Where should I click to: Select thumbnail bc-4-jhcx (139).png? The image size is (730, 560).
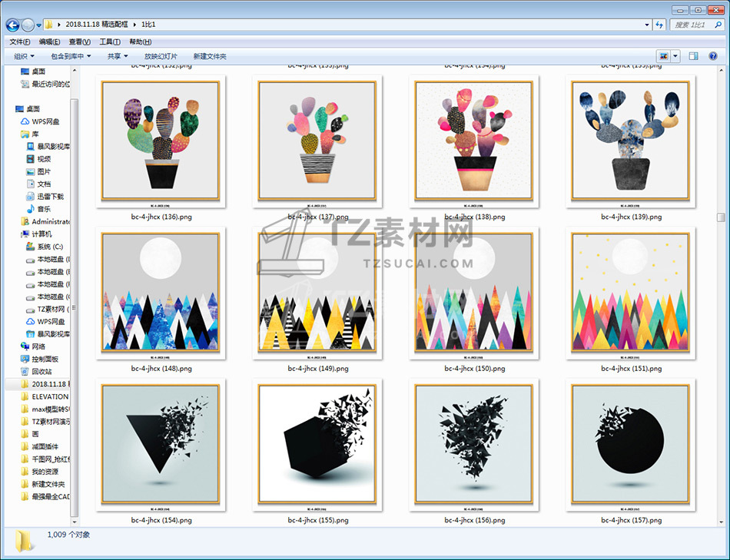630,141
